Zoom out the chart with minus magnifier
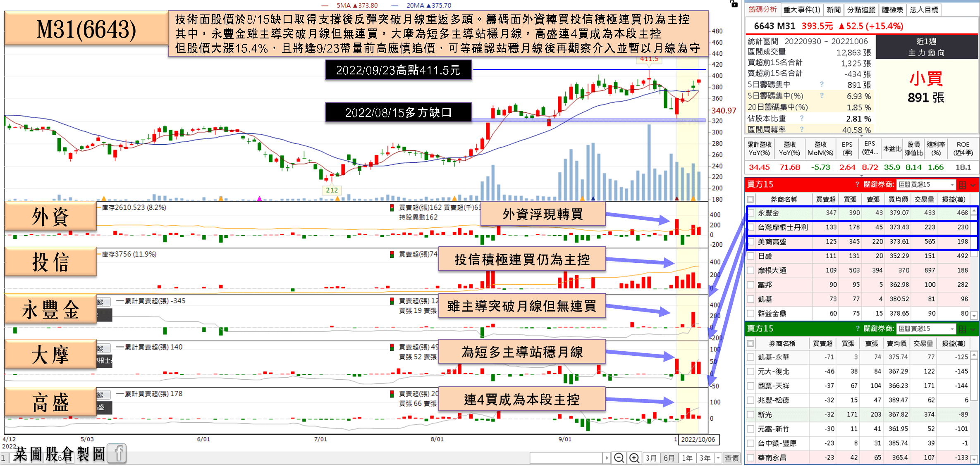The image size is (980, 476). [619, 458]
